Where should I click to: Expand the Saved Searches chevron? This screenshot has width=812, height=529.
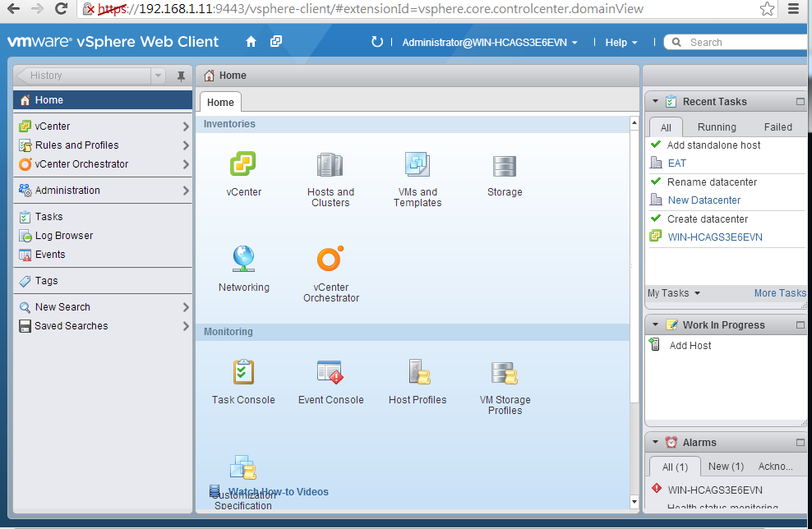186,326
